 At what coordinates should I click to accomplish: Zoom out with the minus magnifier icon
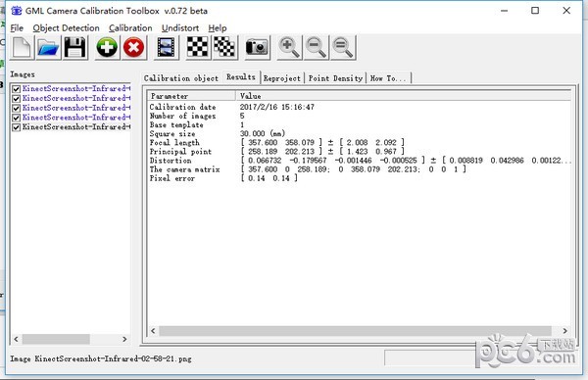[x=316, y=48]
